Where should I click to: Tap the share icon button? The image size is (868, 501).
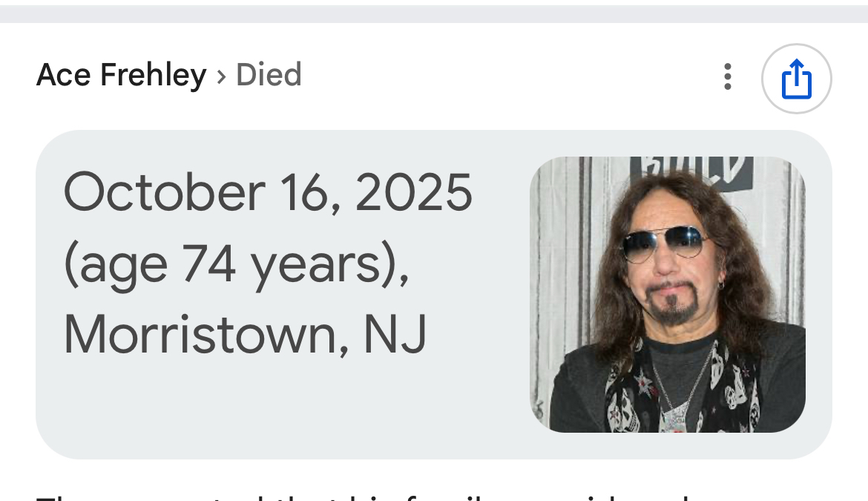[x=797, y=79]
